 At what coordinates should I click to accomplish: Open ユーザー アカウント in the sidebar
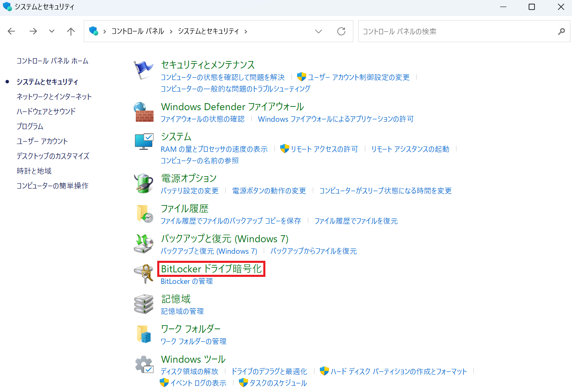(x=42, y=141)
